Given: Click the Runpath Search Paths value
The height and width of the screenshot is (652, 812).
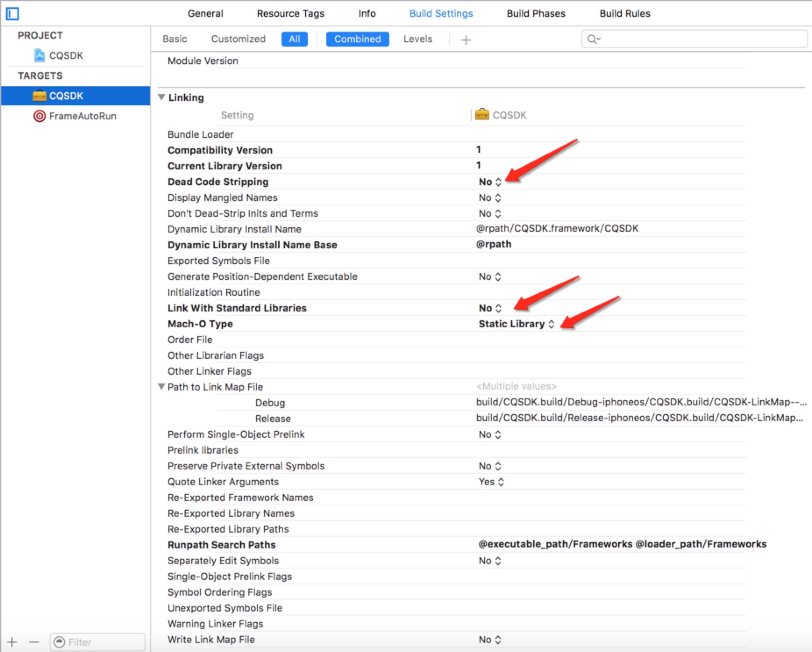Looking at the screenshot, I should click(622, 544).
